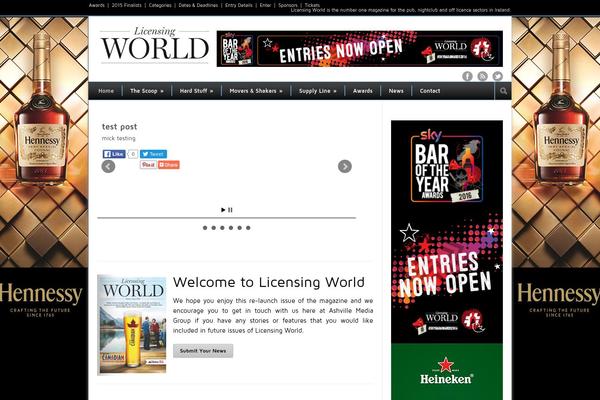Open the magazine cover thumbnail
600x400 pixels.
[x=132, y=325]
